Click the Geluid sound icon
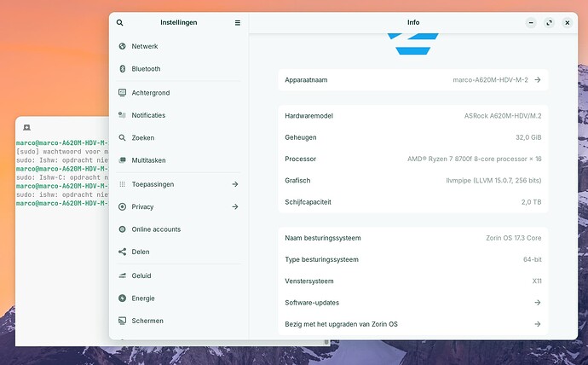This screenshot has width=588, height=365. (x=122, y=275)
